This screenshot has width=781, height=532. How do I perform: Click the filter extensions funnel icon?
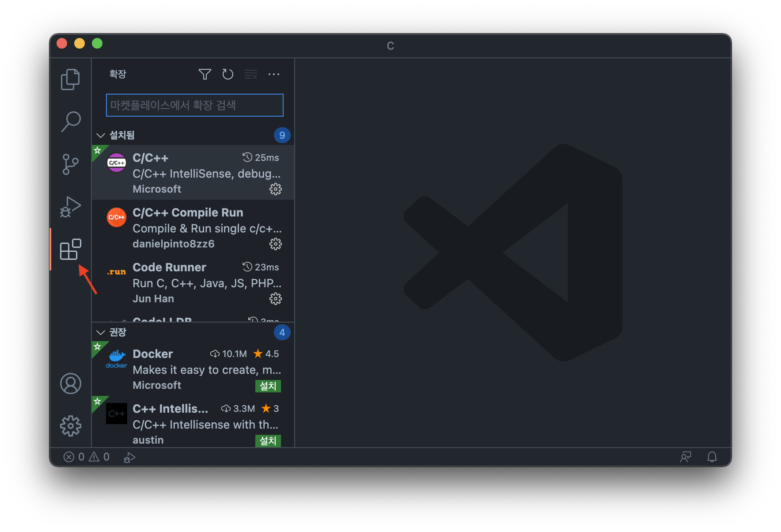[x=205, y=74]
